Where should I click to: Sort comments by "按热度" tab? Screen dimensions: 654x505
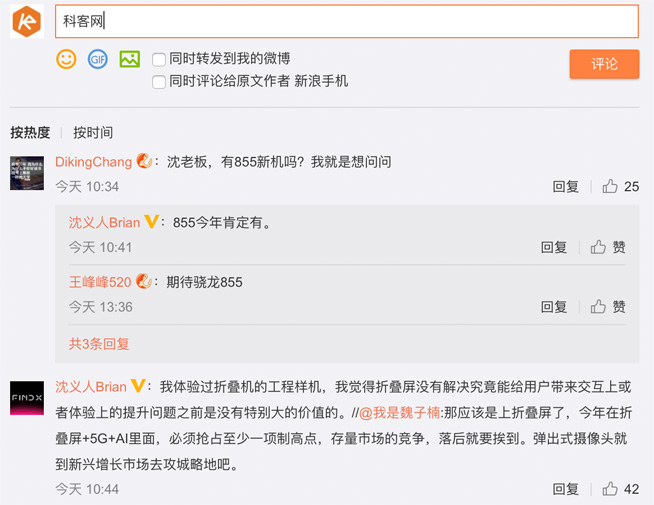tap(30, 132)
